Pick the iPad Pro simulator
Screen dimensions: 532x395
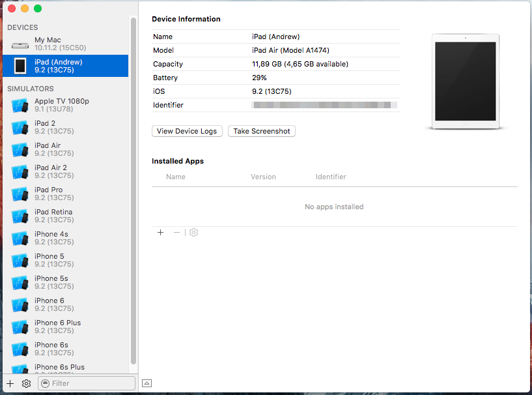point(66,194)
